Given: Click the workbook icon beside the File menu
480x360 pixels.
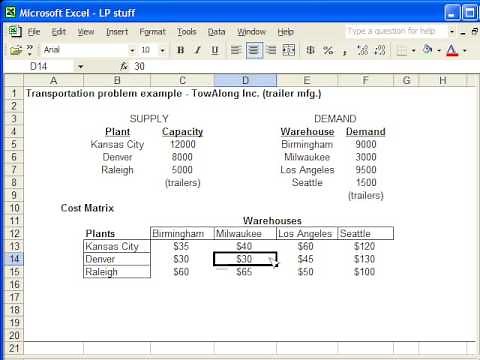Looking at the screenshot, I should click(15, 32).
